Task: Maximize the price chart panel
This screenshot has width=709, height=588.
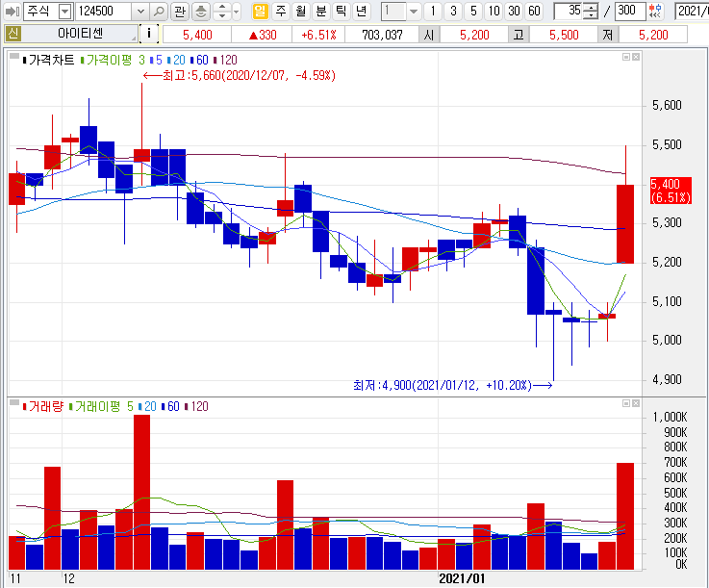Action: click(x=626, y=57)
